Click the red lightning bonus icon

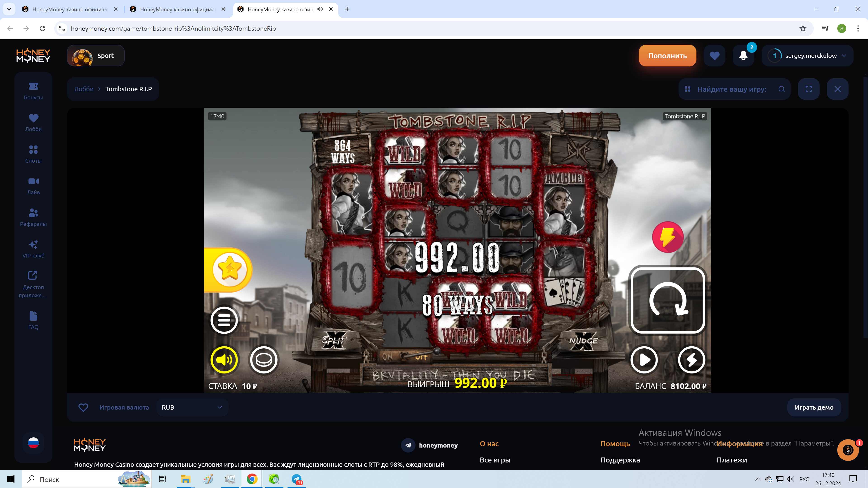click(x=668, y=237)
